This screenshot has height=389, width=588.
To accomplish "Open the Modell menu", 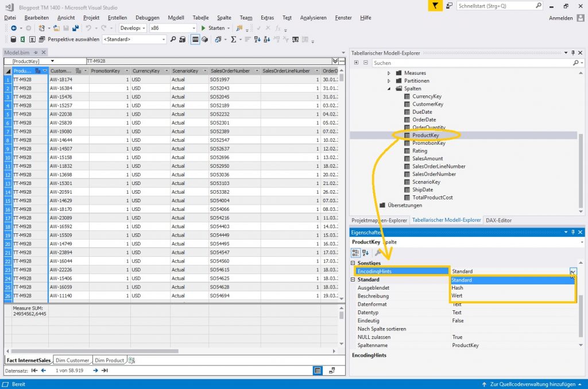I will pyautogui.click(x=176, y=17).
